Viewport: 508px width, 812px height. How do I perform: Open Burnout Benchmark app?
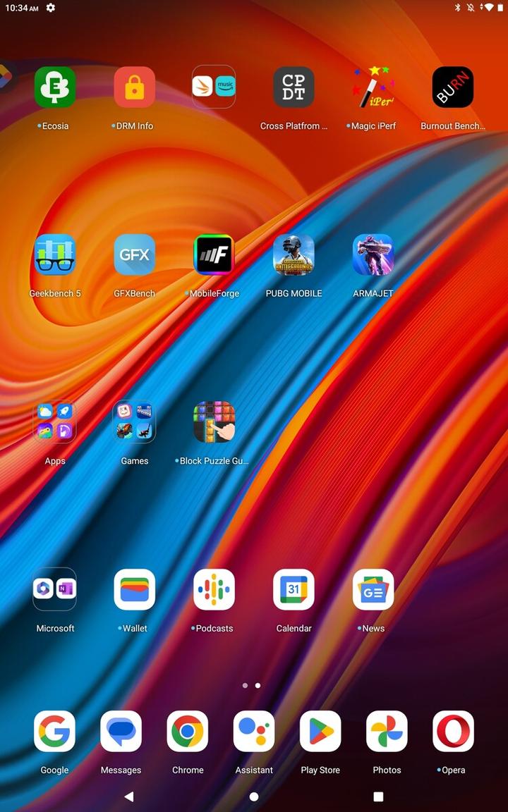(452, 87)
